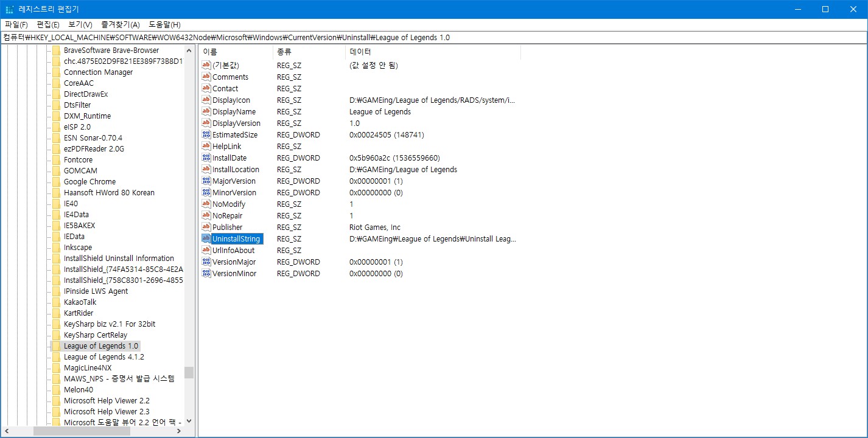Click the MinorVersion DWORD value icon
This screenshot has width=868, height=438.
point(206,192)
